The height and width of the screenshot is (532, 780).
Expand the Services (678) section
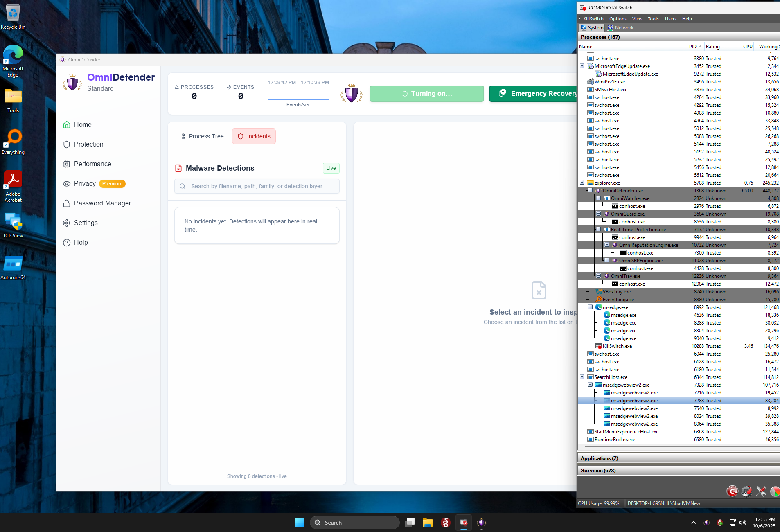(679, 471)
